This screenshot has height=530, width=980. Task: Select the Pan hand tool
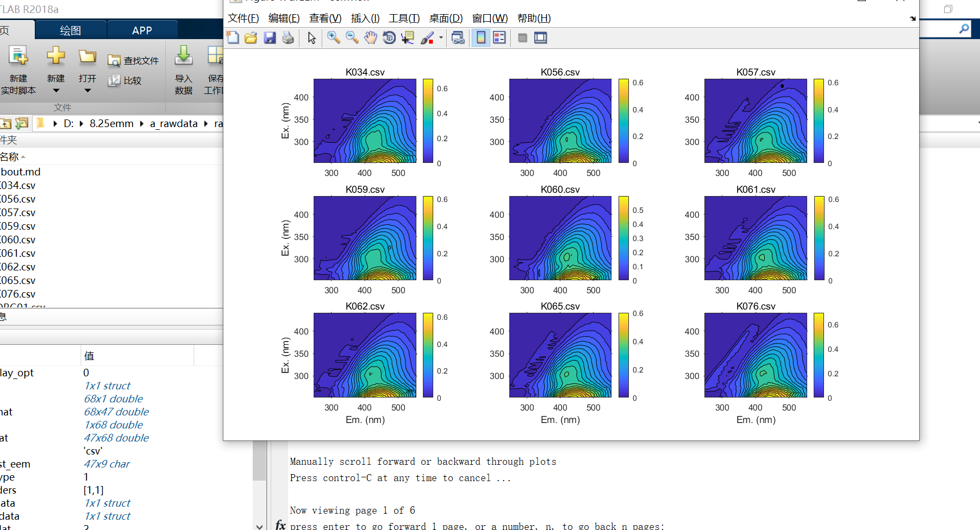(371, 37)
